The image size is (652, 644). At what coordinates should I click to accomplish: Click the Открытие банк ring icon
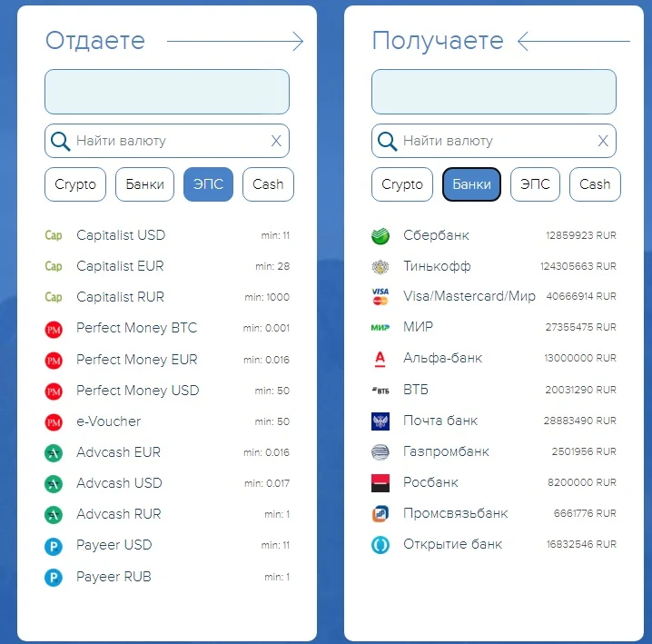pos(380,545)
